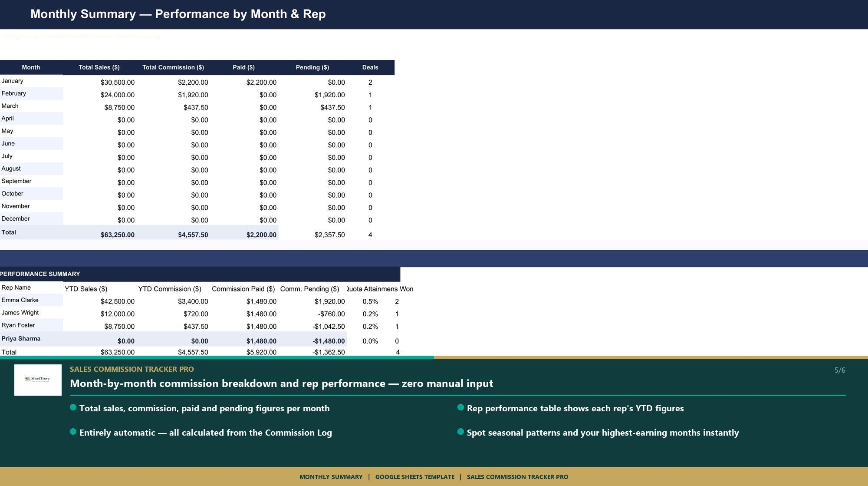Screen dimensions: 868x486
Task: Select the Total Commission ($) column header
Action: [173, 67]
